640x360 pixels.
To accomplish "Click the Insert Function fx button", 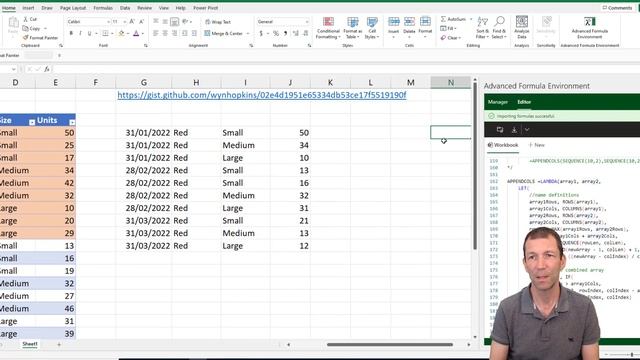I will (47, 69).
